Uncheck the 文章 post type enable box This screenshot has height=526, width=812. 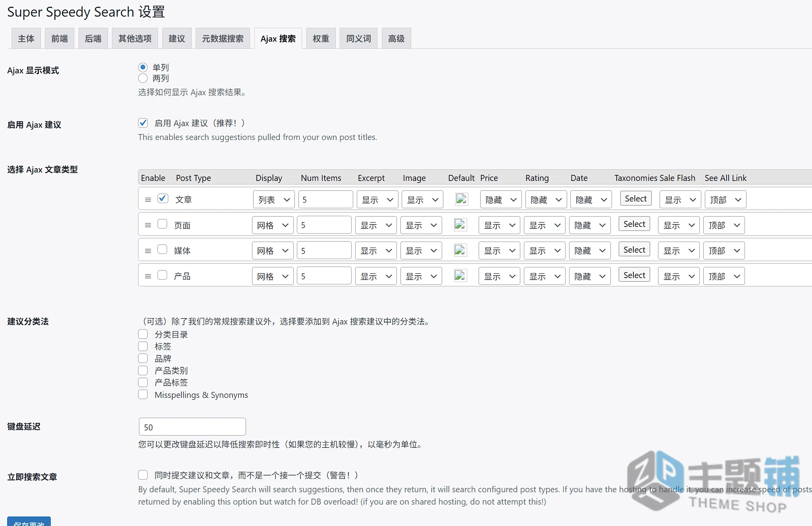[x=163, y=198]
